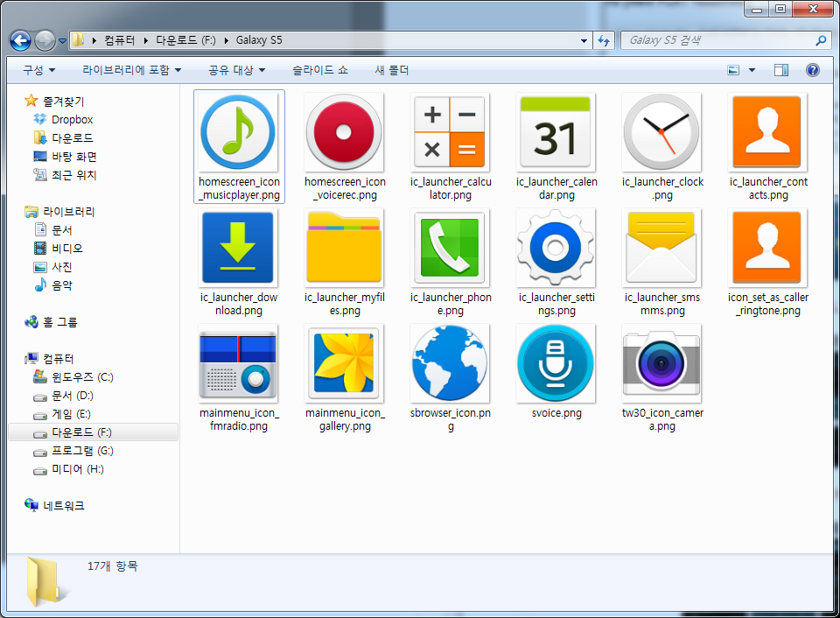Select the clock launcher icon file
840x618 pixels.
pos(661,133)
